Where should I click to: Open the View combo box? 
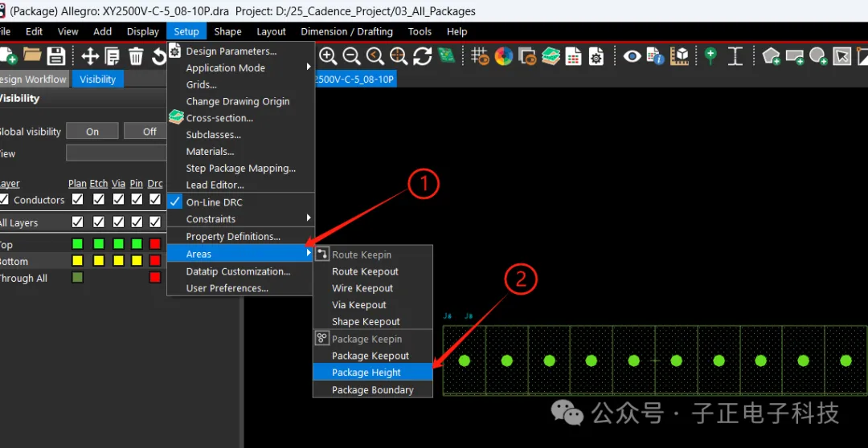click(x=117, y=153)
